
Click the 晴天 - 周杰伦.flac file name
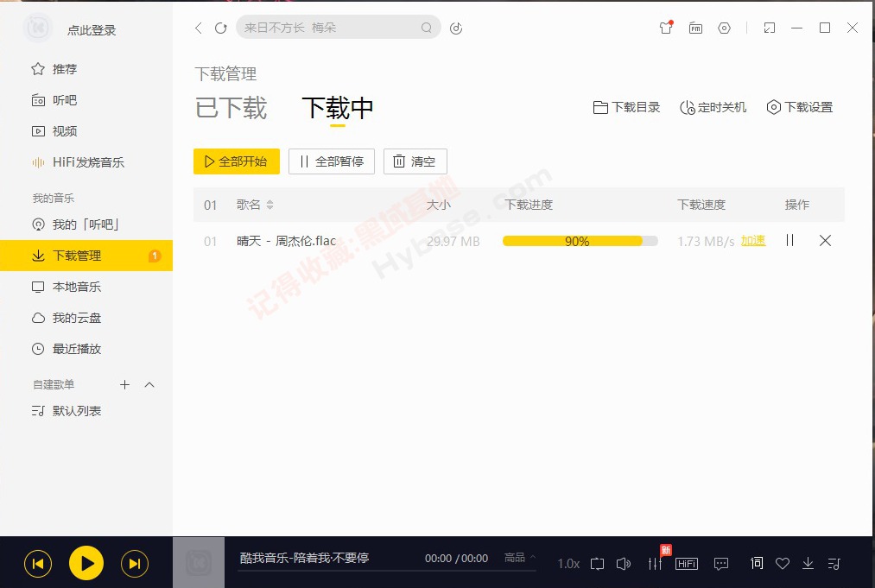286,241
